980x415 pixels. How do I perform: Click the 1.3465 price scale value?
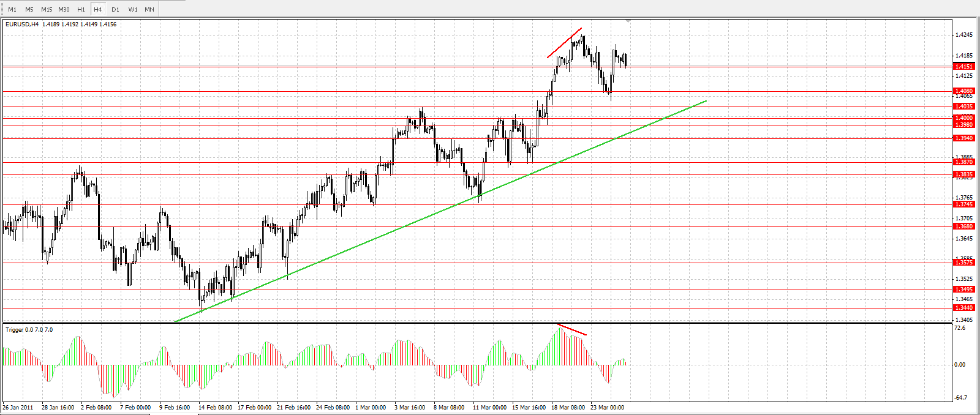pos(964,299)
